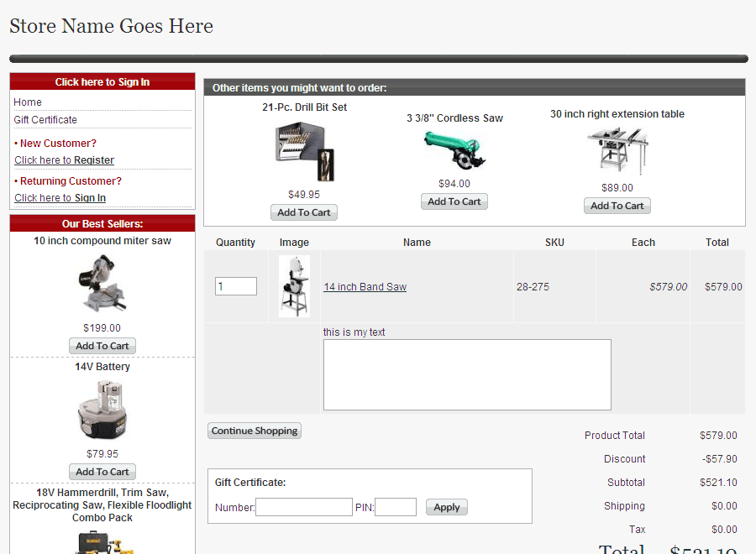Add the 14V Battery to cart
The image size is (756, 554).
pos(102,472)
